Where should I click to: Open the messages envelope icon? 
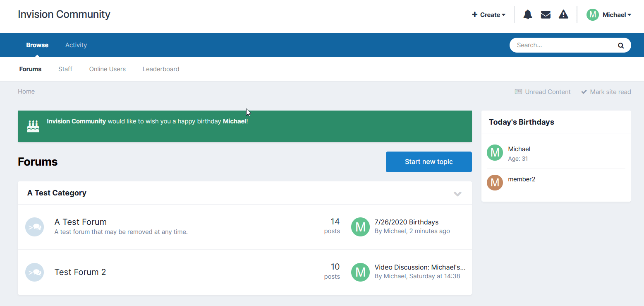click(546, 14)
